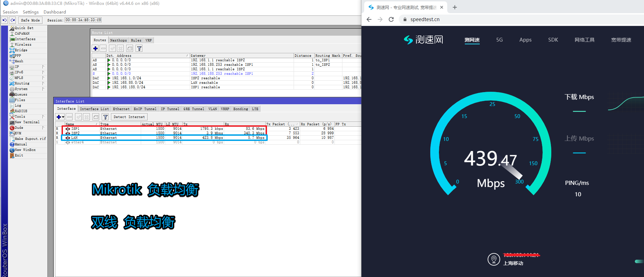Open 网络工具 in speedtest navigation
Viewport: 644px width, 277px height.
click(585, 40)
